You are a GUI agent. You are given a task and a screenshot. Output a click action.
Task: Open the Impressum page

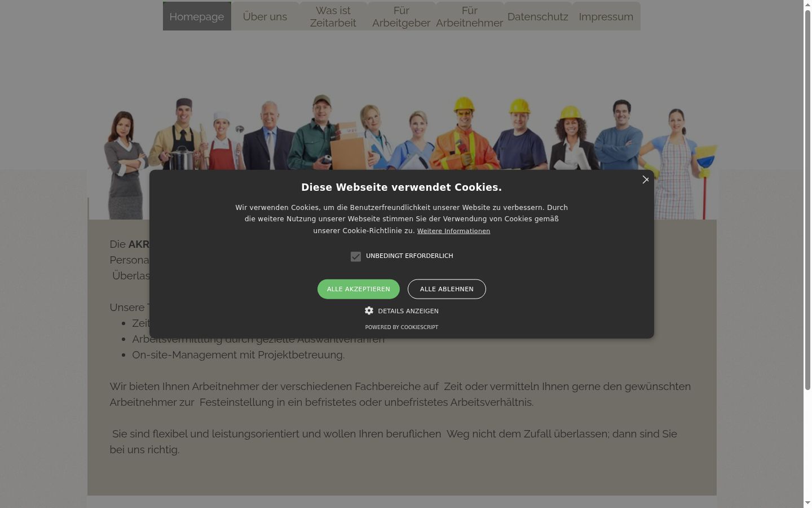(x=606, y=16)
